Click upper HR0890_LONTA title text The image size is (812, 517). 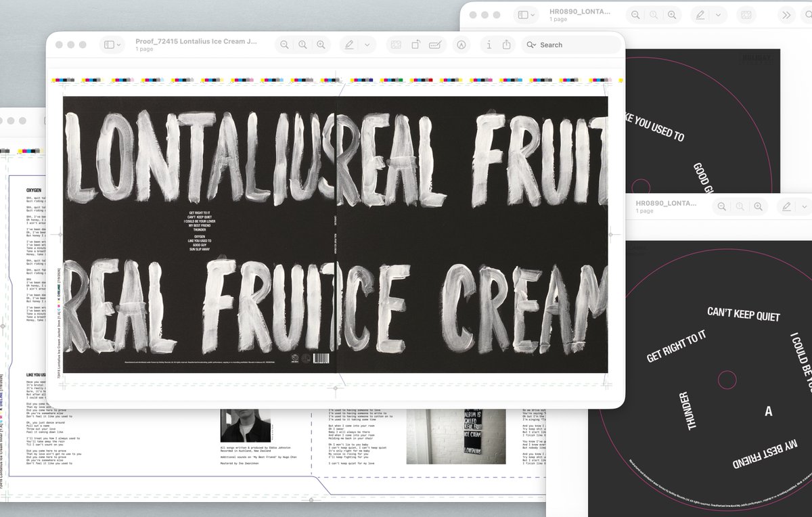(580, 12)
